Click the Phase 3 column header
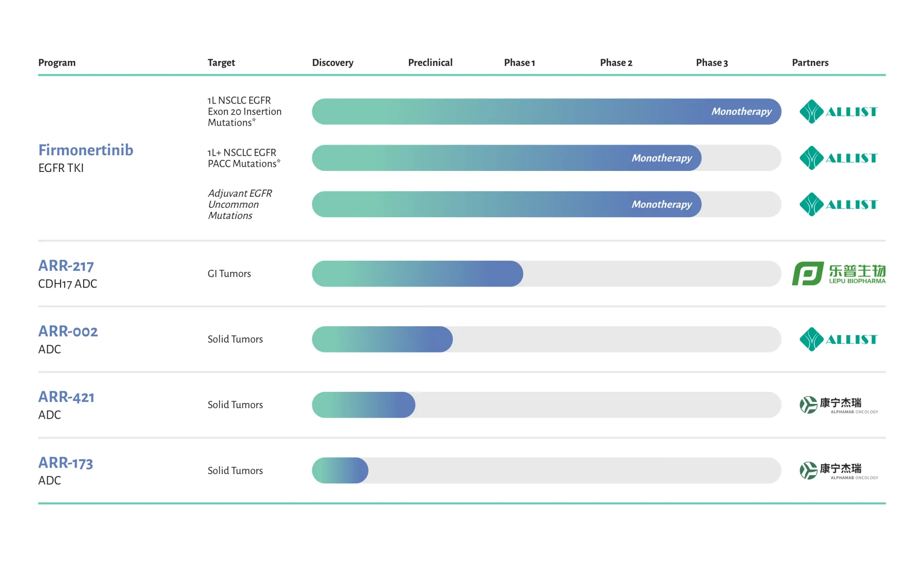The image size is (924, 567). (x=712, y=62)
